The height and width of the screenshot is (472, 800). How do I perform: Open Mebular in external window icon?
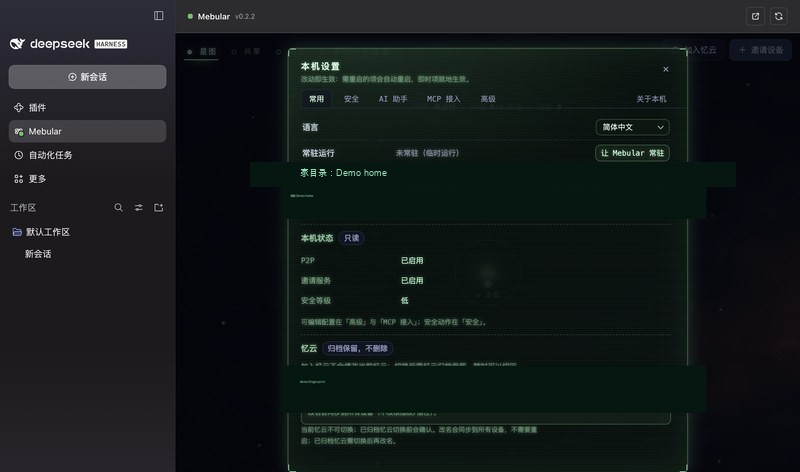point(755,16)
